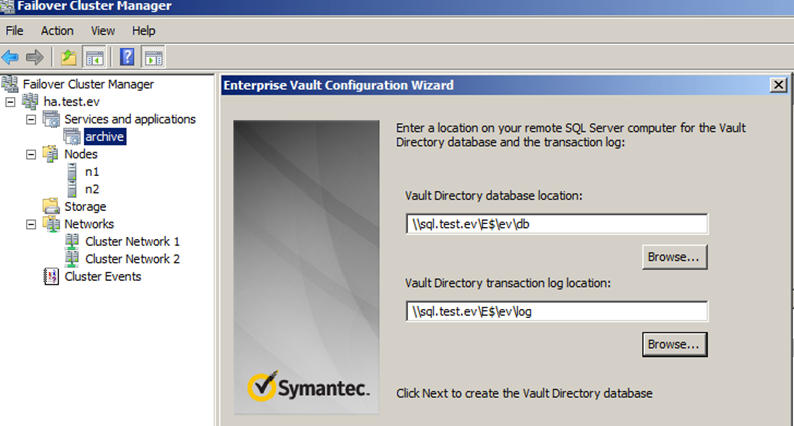Click the Up one level folder icon
The height and width of the screenshot is (426, 794).
point(68,57)
